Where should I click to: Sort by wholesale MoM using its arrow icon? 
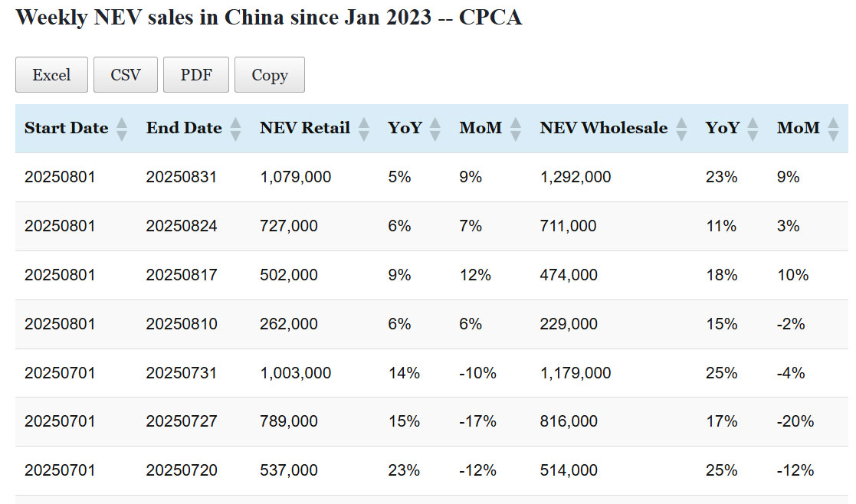pos(833,129)
